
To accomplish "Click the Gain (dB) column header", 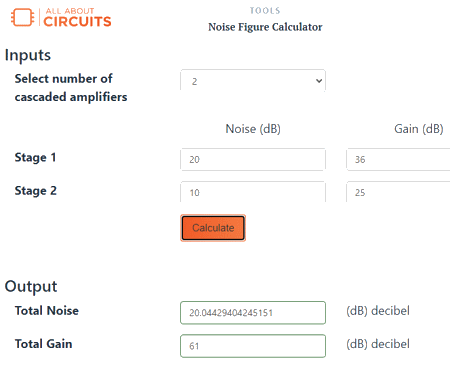I will 419,129.
